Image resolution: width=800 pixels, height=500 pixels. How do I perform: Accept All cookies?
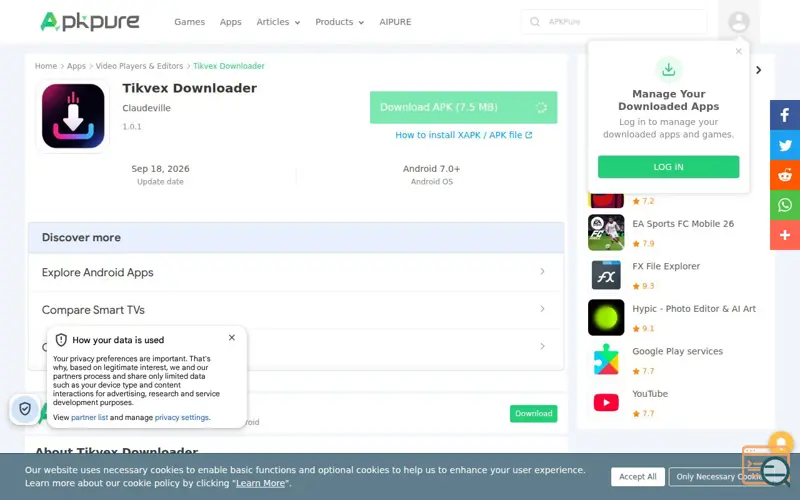click(637, 477)
